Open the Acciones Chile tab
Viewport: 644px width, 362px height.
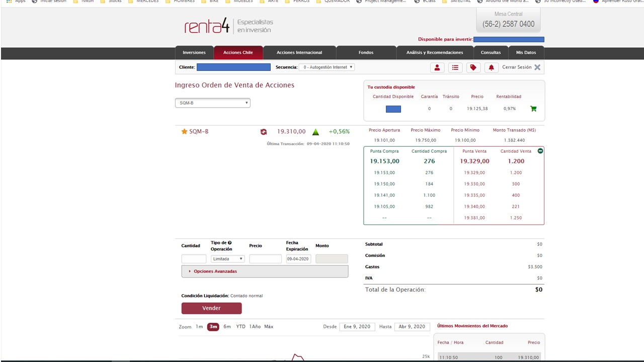tap(238, 52)
